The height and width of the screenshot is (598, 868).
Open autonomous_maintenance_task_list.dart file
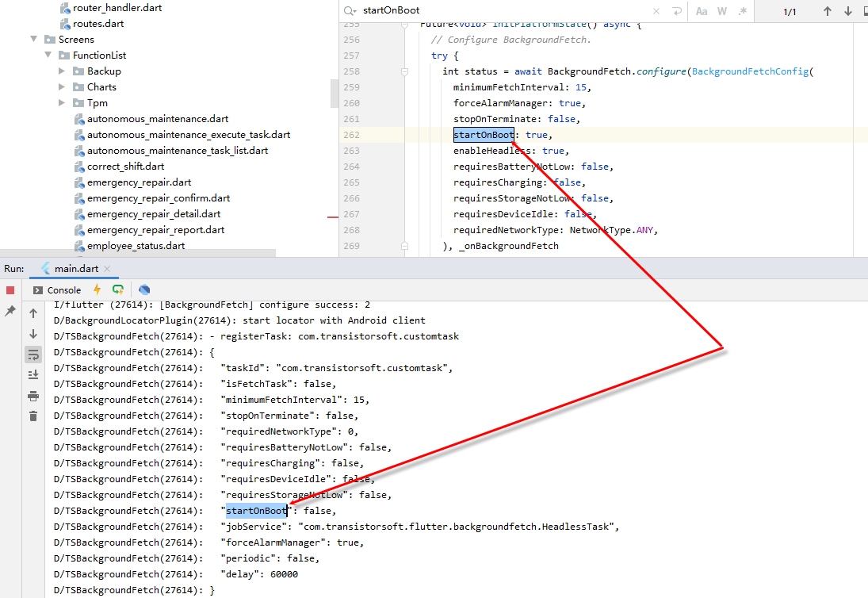[177, 151]
